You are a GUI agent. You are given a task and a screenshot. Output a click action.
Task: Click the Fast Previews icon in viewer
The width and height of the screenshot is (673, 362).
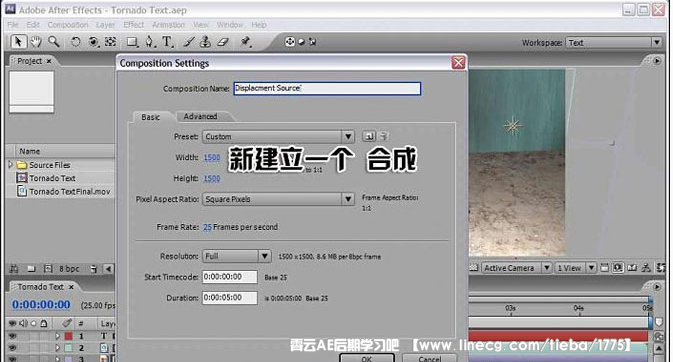tap(618, 268)
